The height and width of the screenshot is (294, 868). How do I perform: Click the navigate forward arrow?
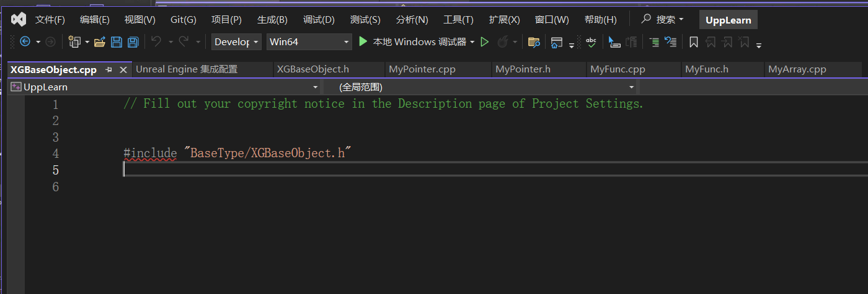[50, 42]
